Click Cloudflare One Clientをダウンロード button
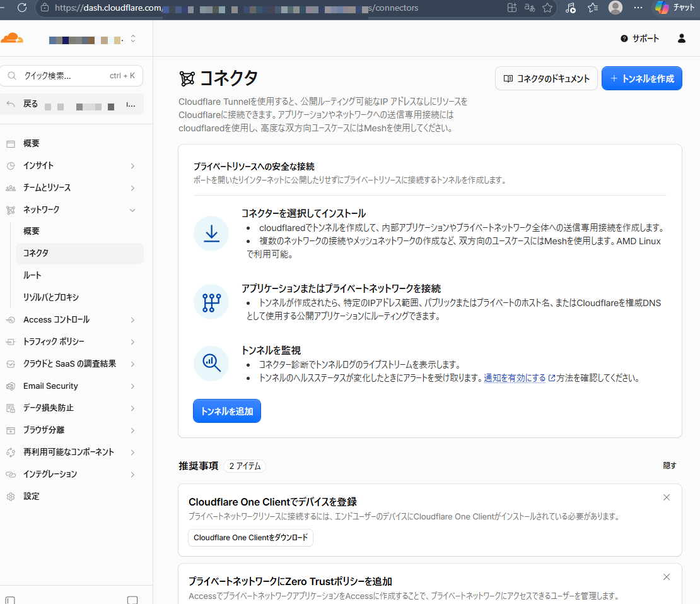This screenshot has width=700, height=604. 250,538
